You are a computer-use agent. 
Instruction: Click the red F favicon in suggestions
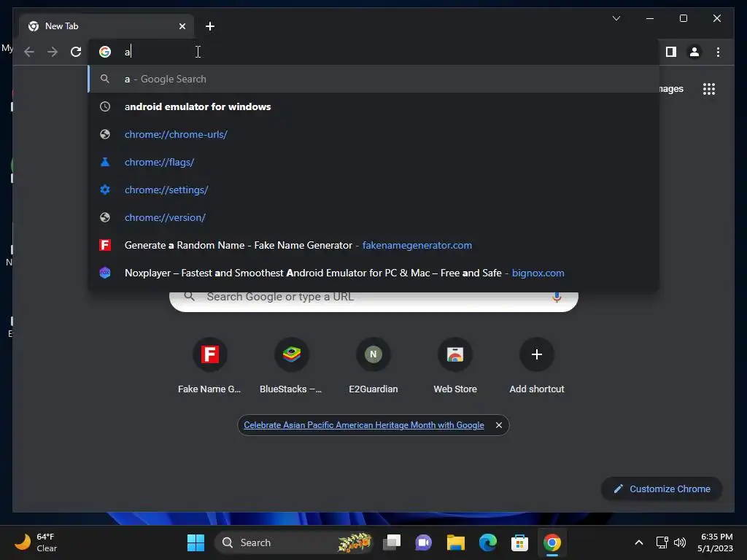105,245
